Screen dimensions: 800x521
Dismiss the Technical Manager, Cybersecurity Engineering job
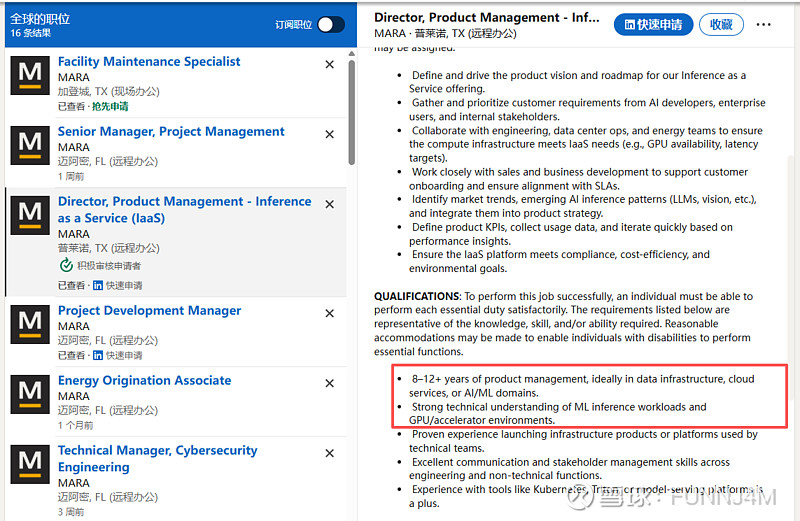(x=330, y=453)
